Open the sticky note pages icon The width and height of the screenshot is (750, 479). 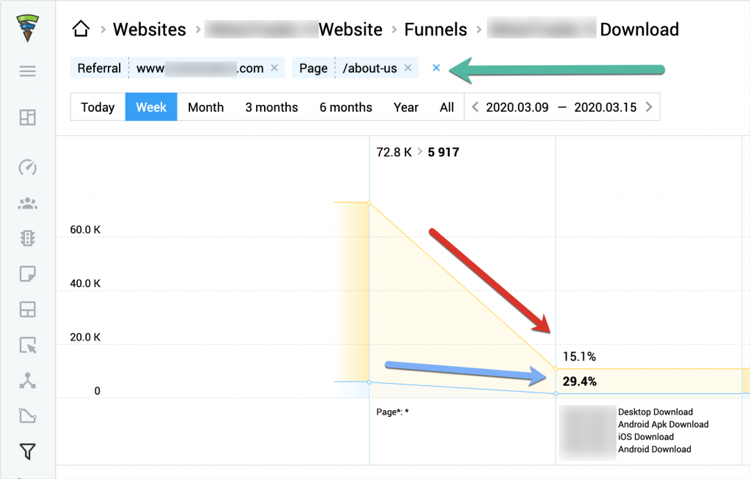pos(28,274)
